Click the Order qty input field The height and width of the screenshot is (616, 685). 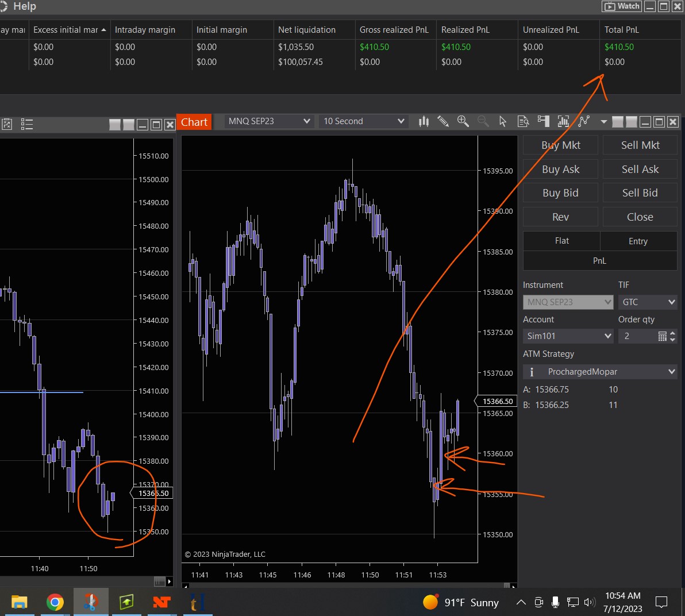pos(637,336)
